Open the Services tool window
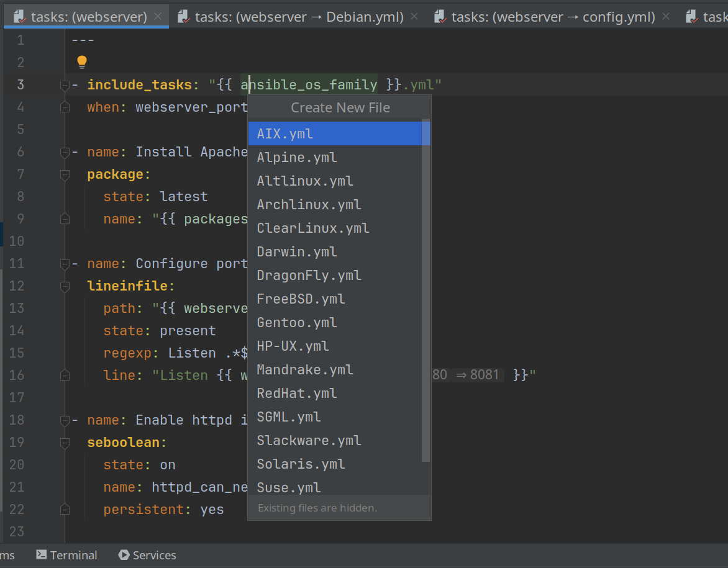 [148, 556]
